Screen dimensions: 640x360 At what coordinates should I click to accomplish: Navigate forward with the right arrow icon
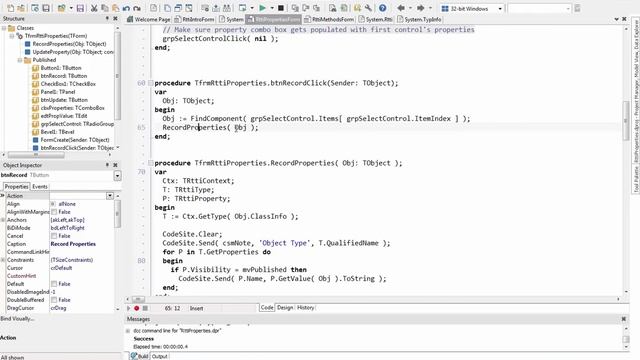(420, 8)
